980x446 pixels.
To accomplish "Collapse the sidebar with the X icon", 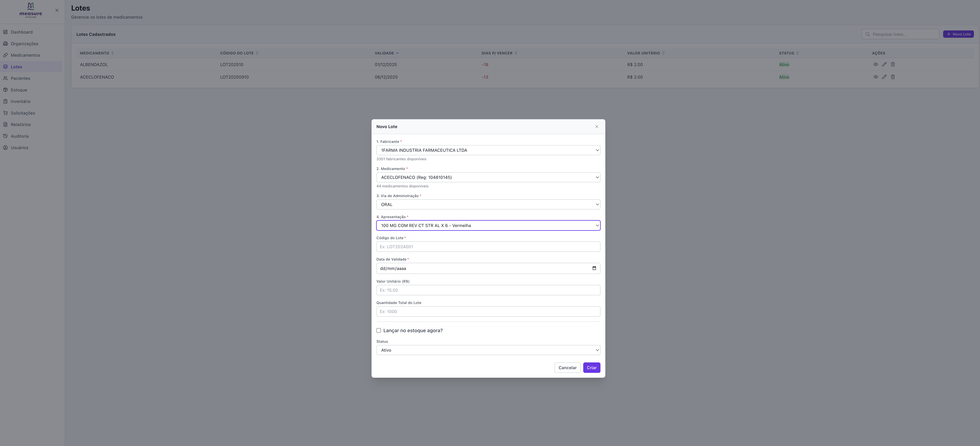I will (x=57, y=10).
